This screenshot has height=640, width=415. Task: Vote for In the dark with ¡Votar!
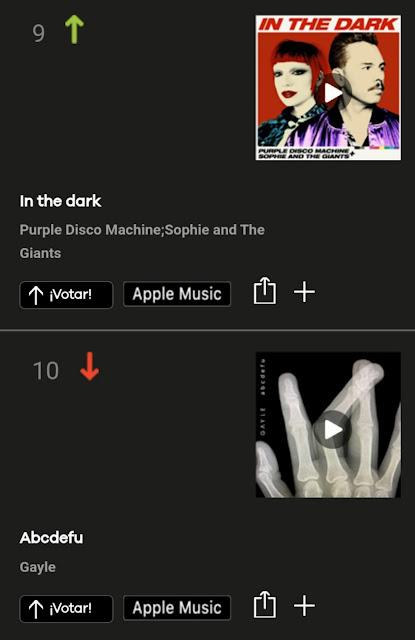click(66, 295)
